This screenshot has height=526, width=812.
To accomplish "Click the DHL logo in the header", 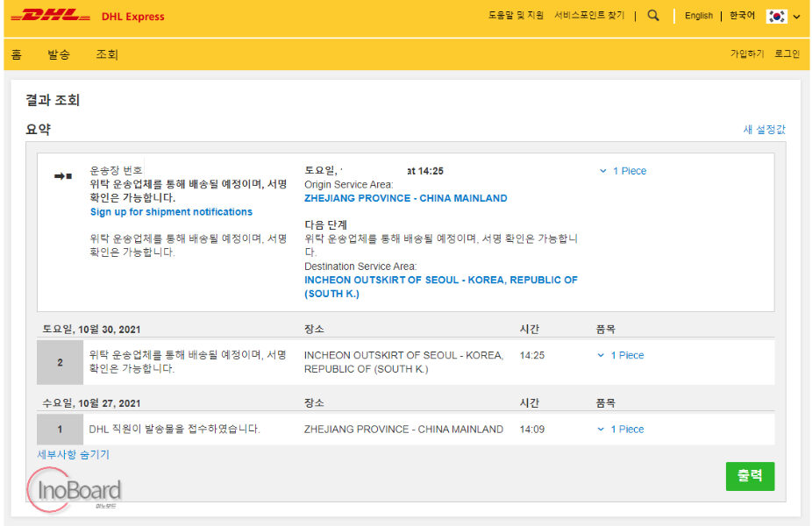I will point(50,16).
